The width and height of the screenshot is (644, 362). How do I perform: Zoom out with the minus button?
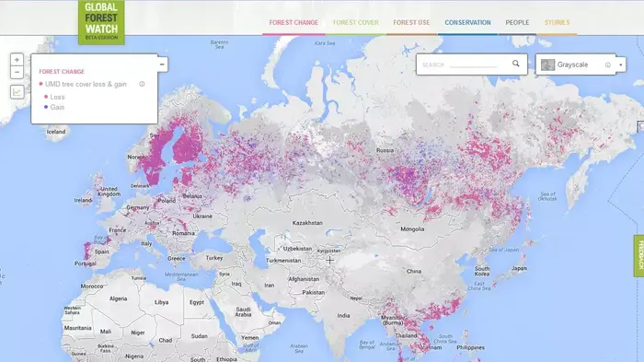coord(17,73)
